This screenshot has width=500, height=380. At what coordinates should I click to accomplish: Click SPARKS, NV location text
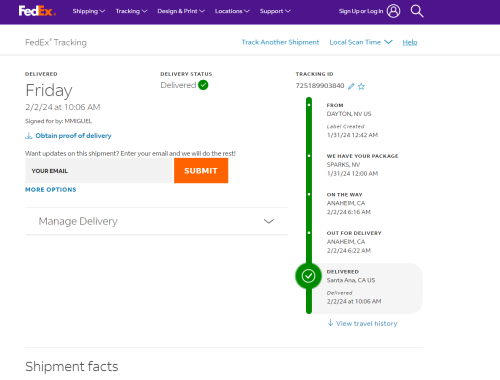pyautogui.click(x=343, y=164)
